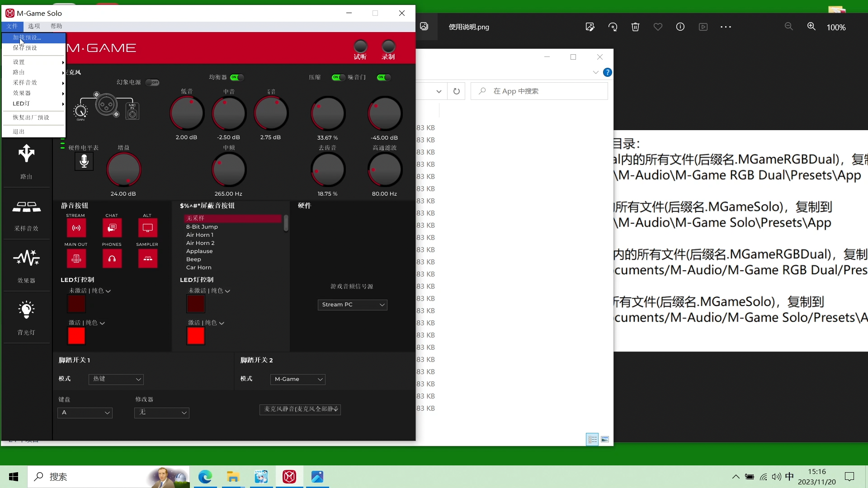The height and width of the screenshot is (488, 868).
Task: Choose 退出 menu entry
Action: pyautogui.click(x=34, y=131)
